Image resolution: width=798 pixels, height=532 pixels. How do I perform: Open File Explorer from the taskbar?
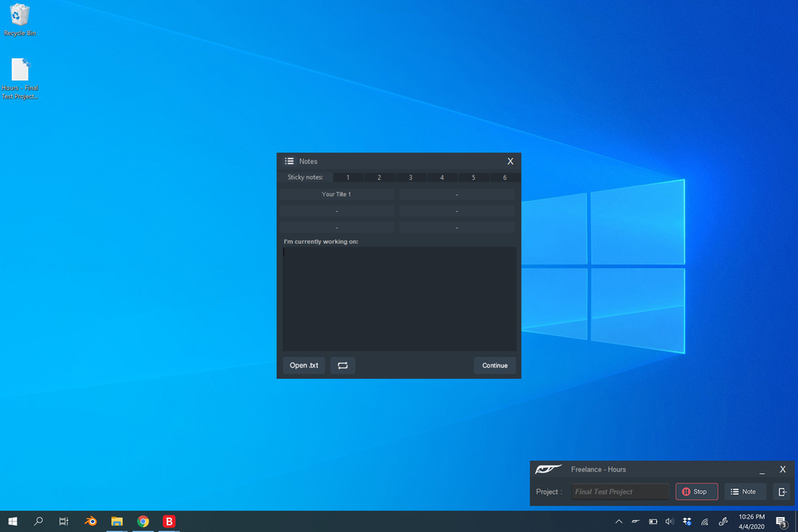tap(117, 522)
